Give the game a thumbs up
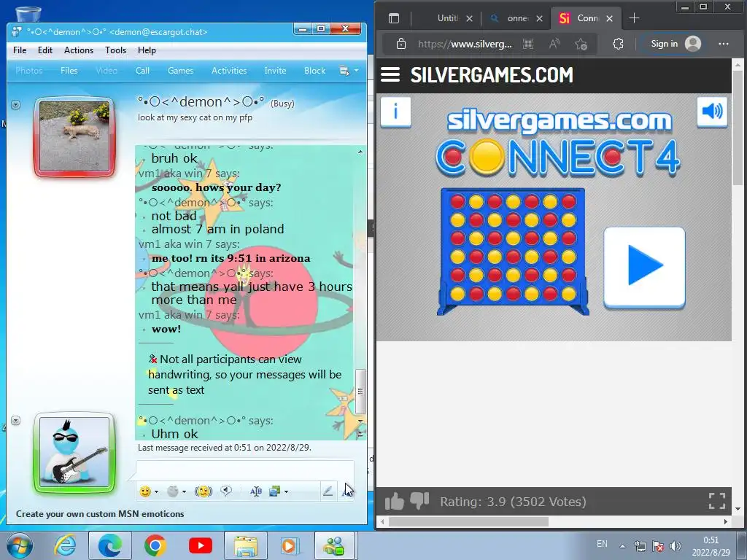The height and width of the screenshot is (560, 747). coord(395,502)
